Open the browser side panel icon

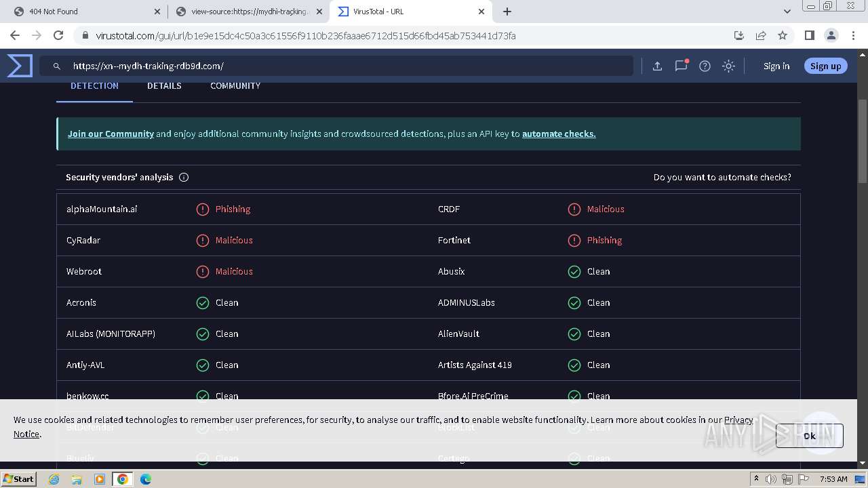click(x=809, y=35)
